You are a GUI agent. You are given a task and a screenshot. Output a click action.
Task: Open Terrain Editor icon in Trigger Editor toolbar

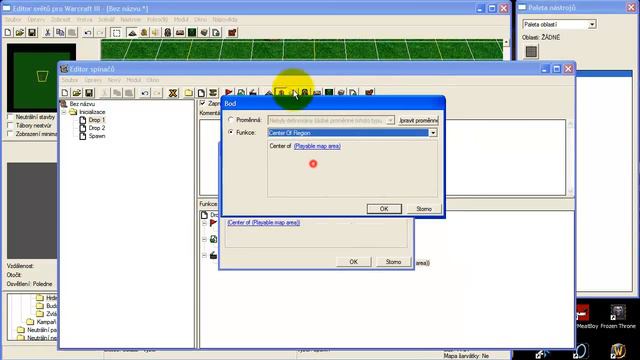(269, 93)
